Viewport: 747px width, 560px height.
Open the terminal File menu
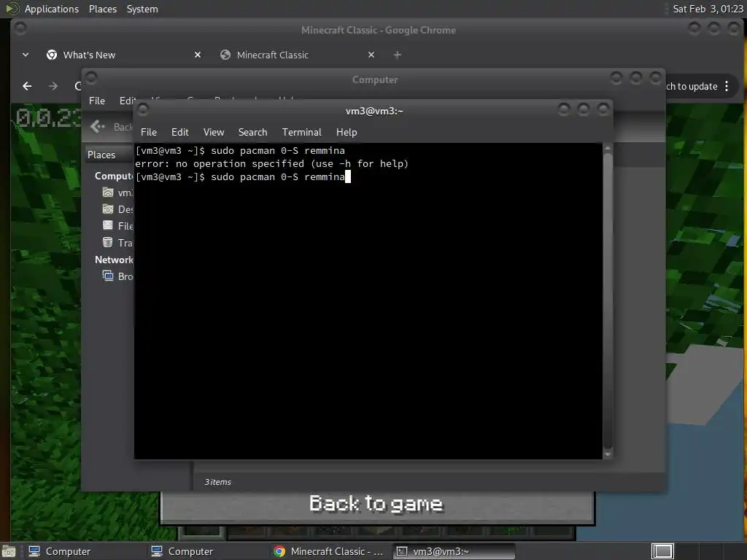pyautogui.click(x=149, y=133)
